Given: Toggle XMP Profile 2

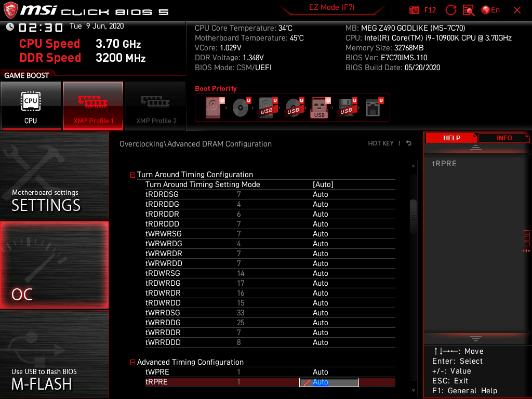Looking at the screenshot, I should pos(156,105).
